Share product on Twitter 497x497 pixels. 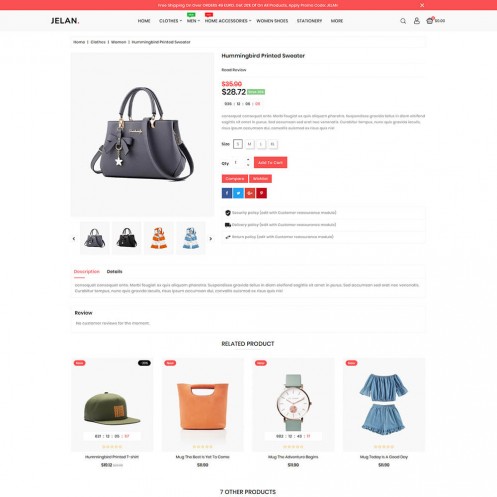(238, 193)
